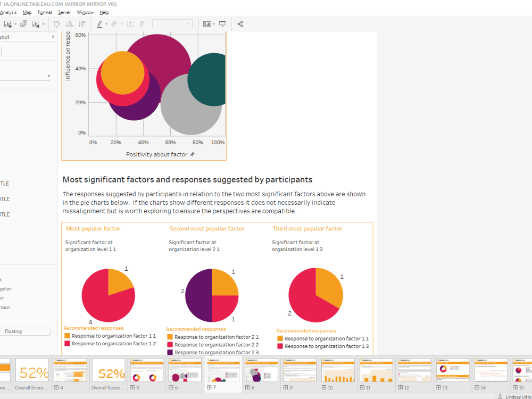Click the Group Members paperclip icon
The width and height of the screenshot is (532, 399).
[114, 24]
